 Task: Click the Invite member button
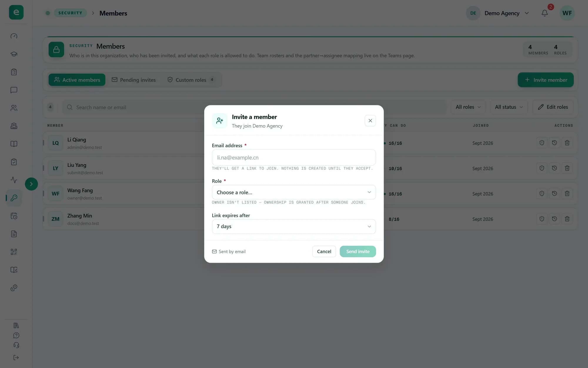pyautogui.click(x=546, y=80)
